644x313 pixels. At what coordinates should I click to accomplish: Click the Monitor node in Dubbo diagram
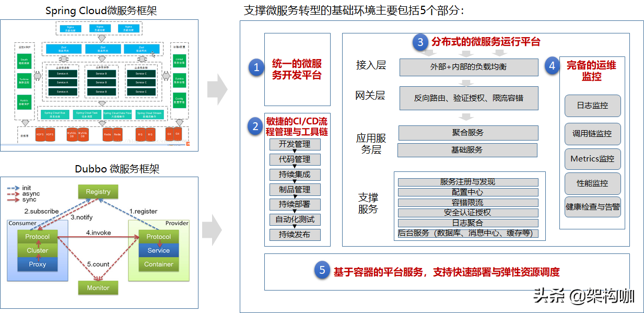[98, 287]
